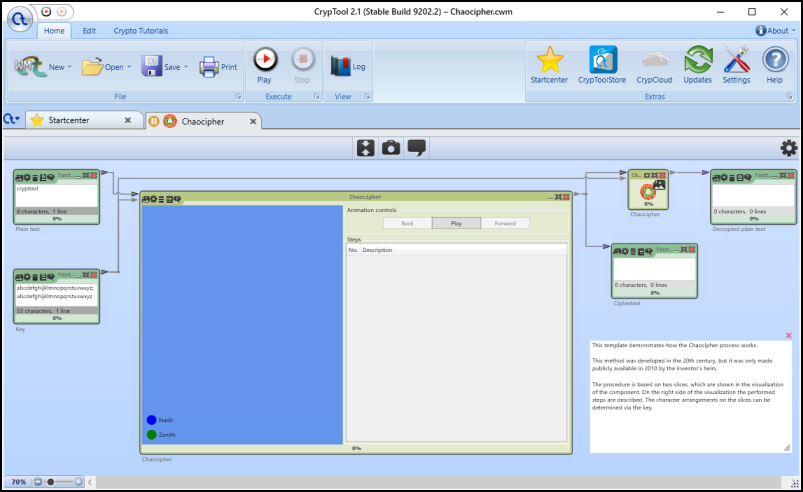Open Help in the ribbon
The height and width of the screenshot is (492, 803).
click(x=775, y=65)
